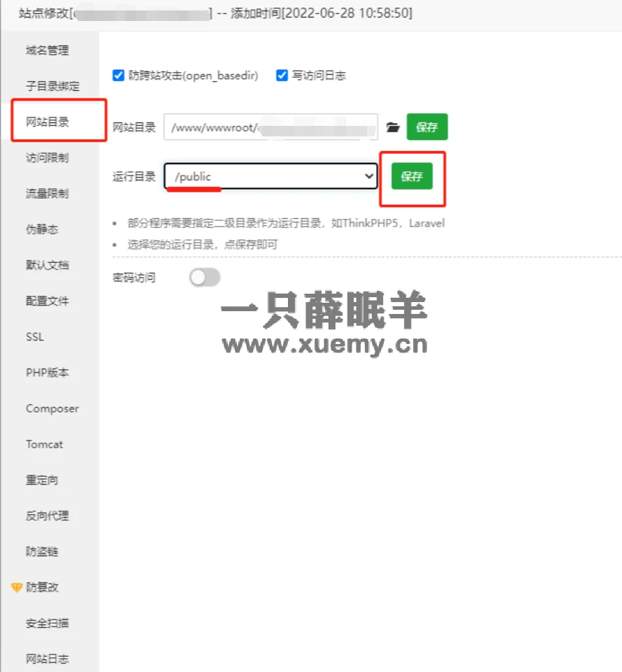Image resolution: width=622 pixels, height=672 pixels.
Task: Open the 反向代理 tab
Action: (x=47, y=515)
